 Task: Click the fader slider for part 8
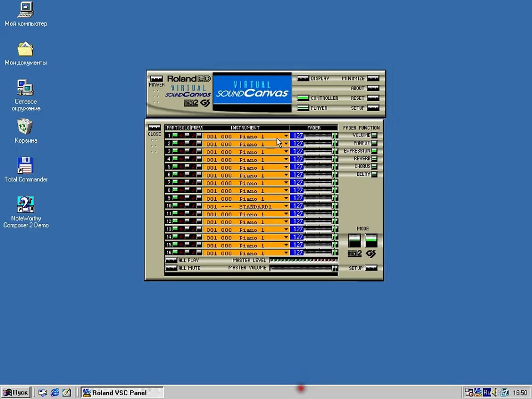tap(321, 190)
